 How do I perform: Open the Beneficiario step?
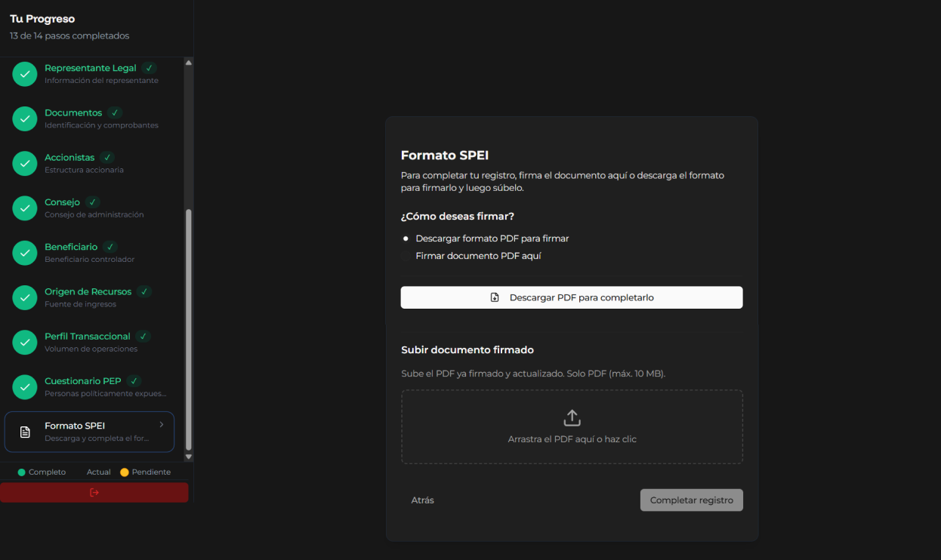[91, 253]
